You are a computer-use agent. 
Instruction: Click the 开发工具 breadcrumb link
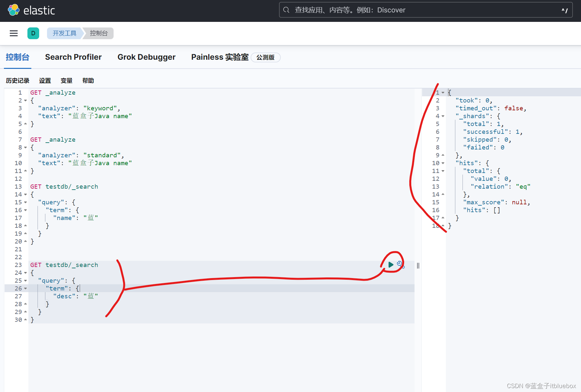[x=64, y=33]
